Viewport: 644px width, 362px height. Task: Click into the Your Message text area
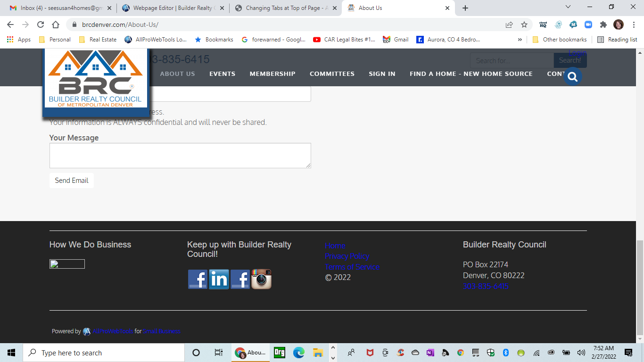tap(180, 156)
